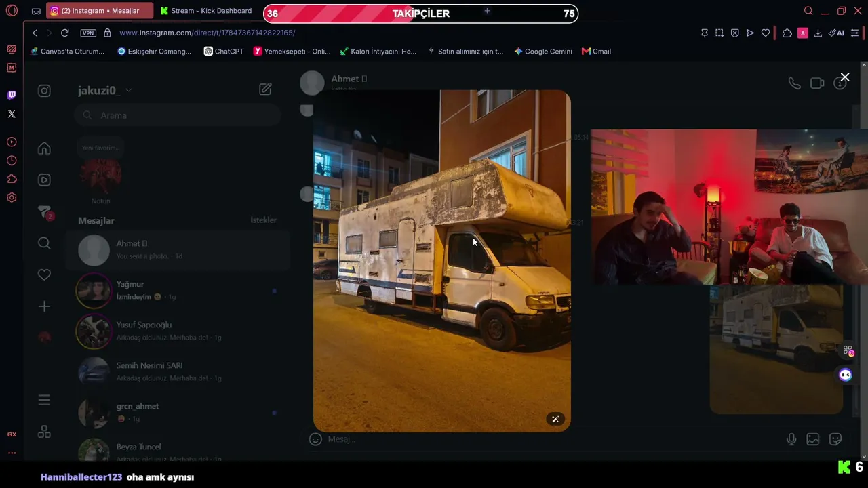The image size is (868, 488).
Task: Attach a photo via image icon
Action: [x=812, y=439]
